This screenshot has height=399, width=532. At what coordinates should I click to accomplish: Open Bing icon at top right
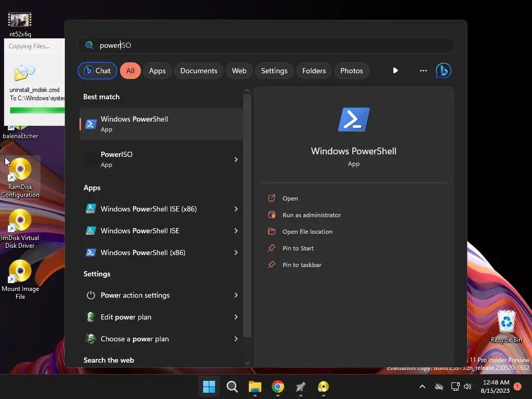pos(444,71)
